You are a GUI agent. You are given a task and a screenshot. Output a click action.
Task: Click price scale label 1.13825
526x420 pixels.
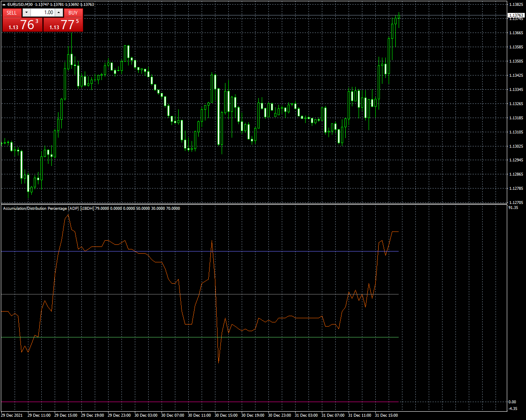point(516,4)
